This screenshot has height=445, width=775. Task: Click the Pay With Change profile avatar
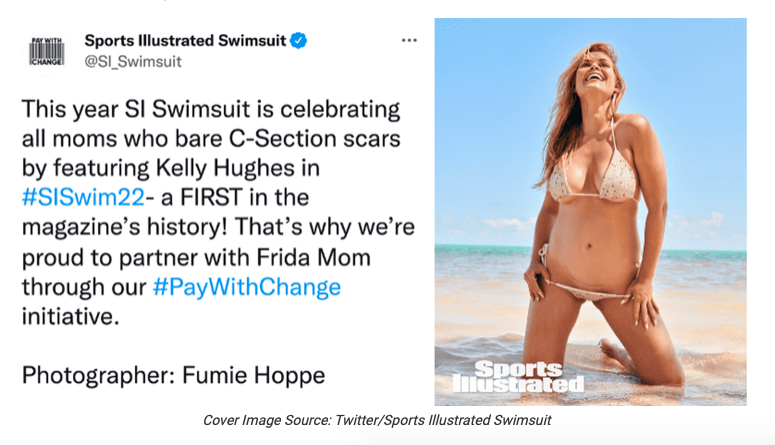click(48, 52)
